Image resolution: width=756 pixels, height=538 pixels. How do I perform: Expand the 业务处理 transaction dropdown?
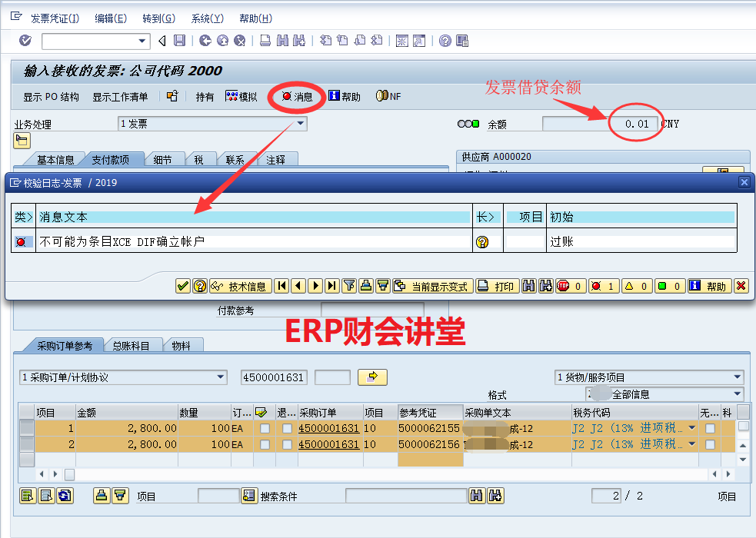click(301, 123)
